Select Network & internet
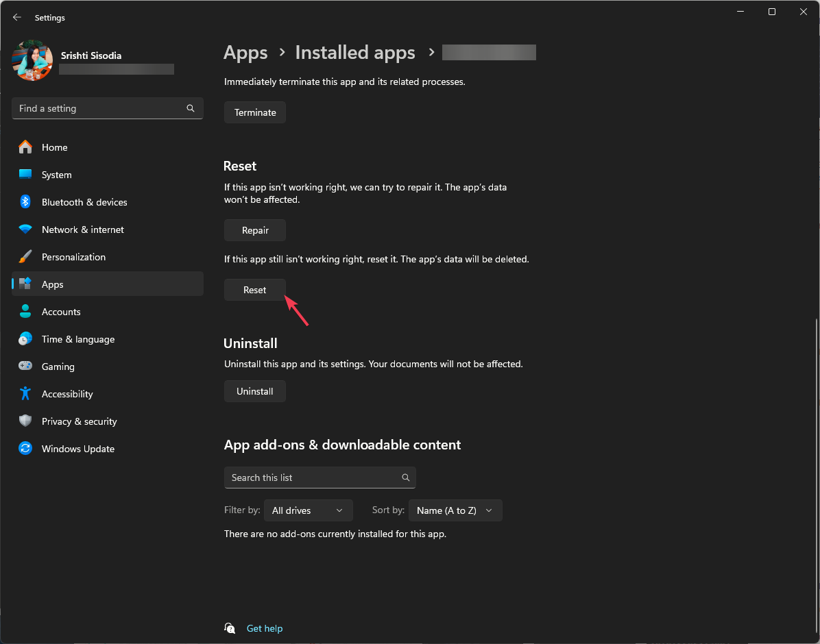The height and width of the screenshot is (644, 820). point(107,230)
